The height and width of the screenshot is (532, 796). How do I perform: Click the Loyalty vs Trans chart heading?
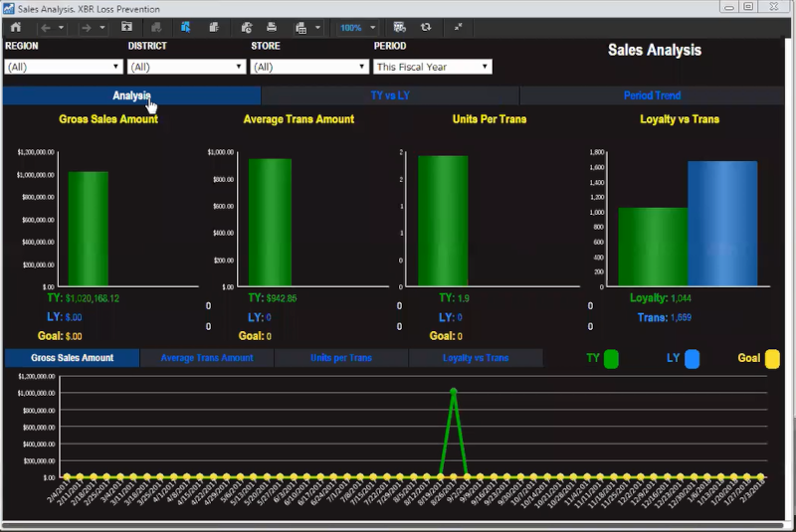point(680,119)
